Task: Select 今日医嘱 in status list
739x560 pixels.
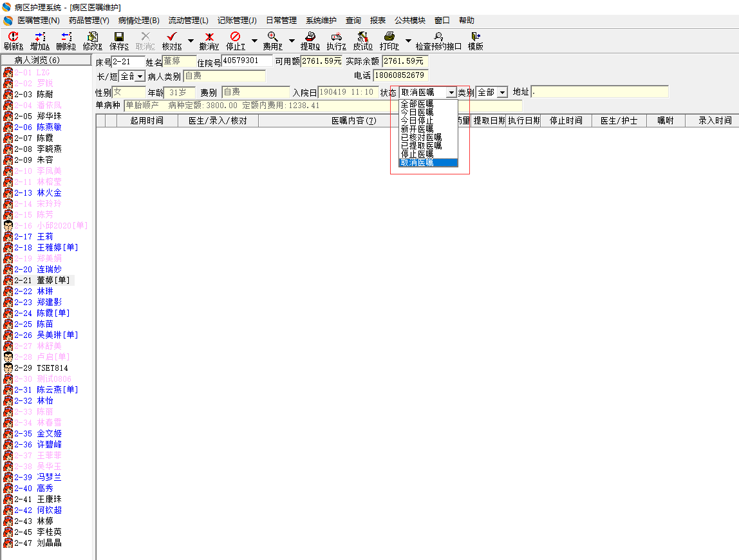Action: coord(429,113)
